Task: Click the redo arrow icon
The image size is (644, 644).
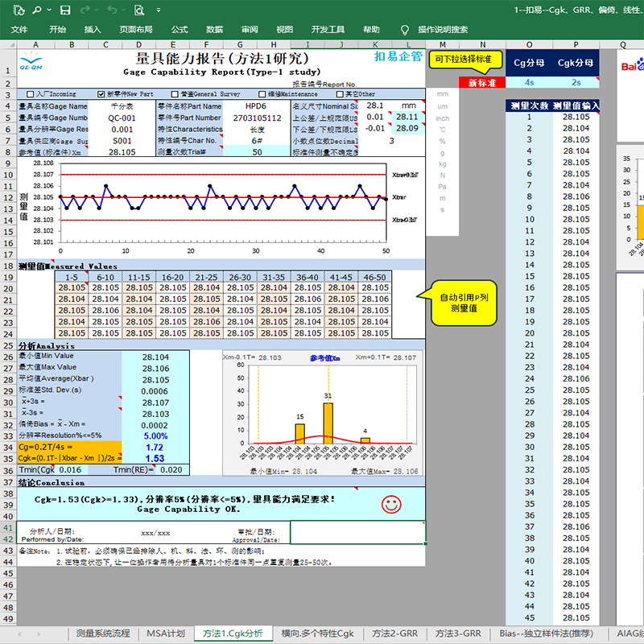Action: [85, 10]
